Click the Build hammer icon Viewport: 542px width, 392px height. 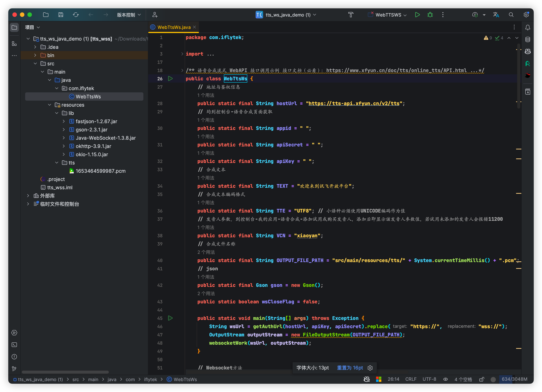(351, 15)
